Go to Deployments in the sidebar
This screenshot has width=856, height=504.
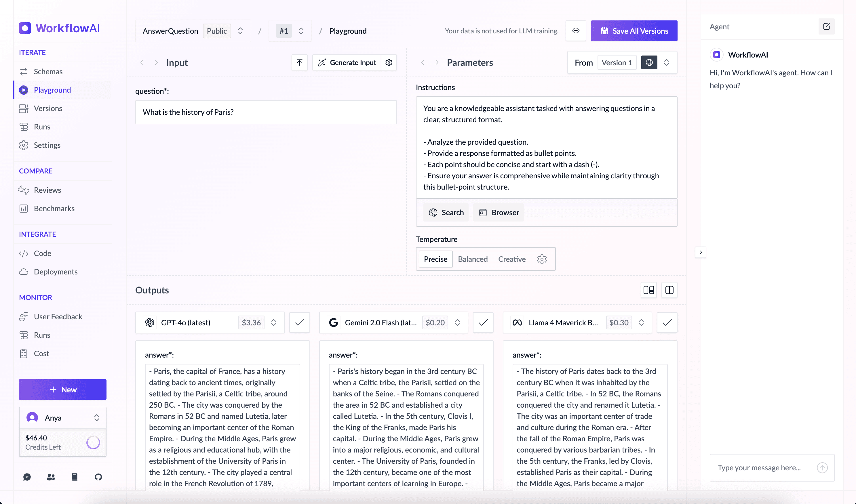pos(55,272)
